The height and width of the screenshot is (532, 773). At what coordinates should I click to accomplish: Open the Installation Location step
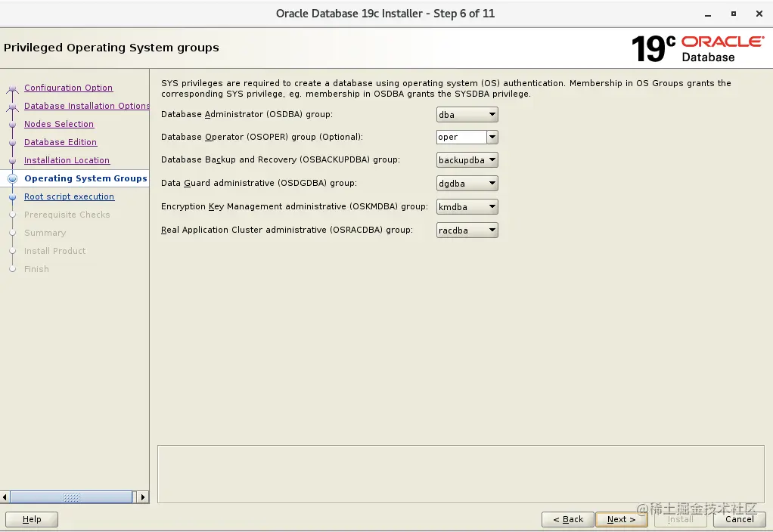tap(67, 161)
